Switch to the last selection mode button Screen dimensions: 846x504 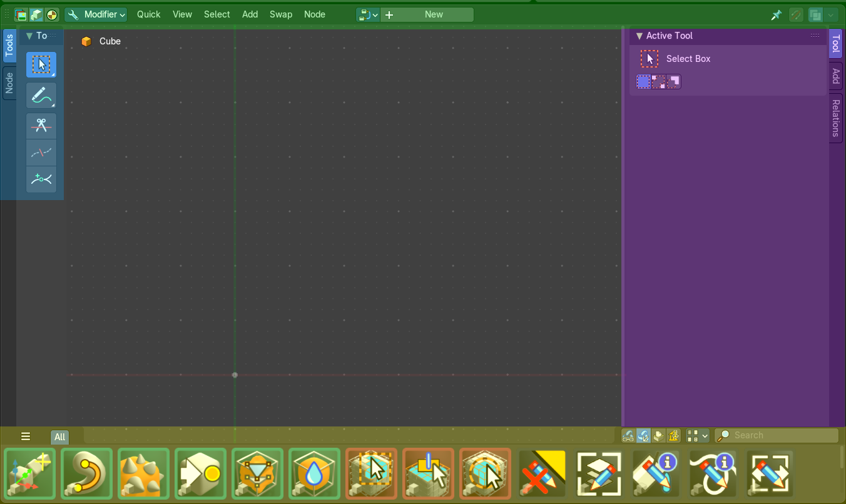(x=673, y=81)
